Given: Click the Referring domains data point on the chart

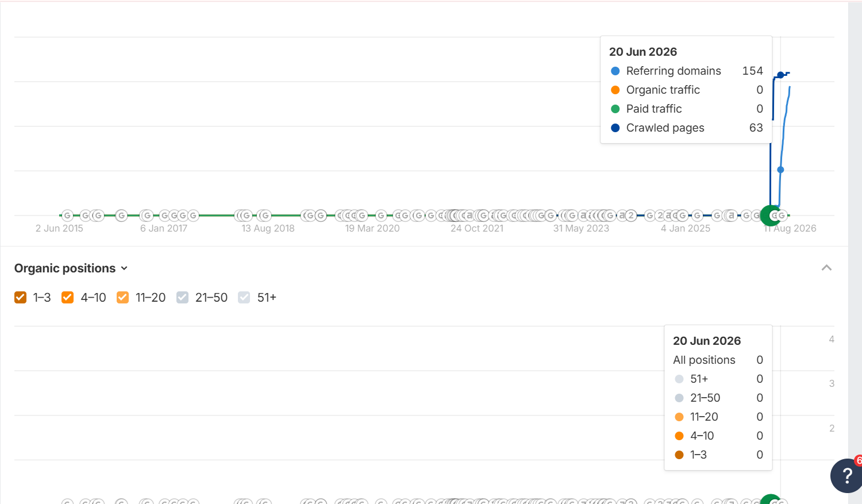Looking at the screenshot, I should [x=780, y=170].
